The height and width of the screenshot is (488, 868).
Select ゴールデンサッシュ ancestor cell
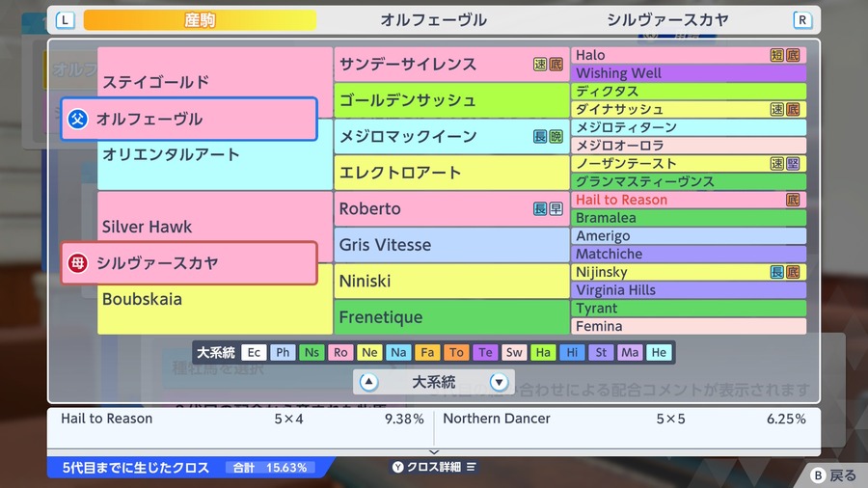coord(451,100)
